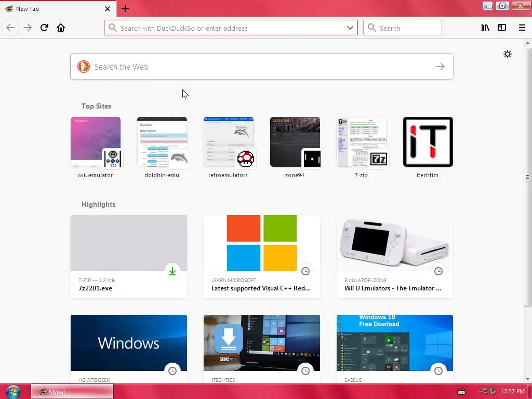Open the zone94 top site
Image resolution: width=532 pixels, height=399 pixels.
pos(295,147)
